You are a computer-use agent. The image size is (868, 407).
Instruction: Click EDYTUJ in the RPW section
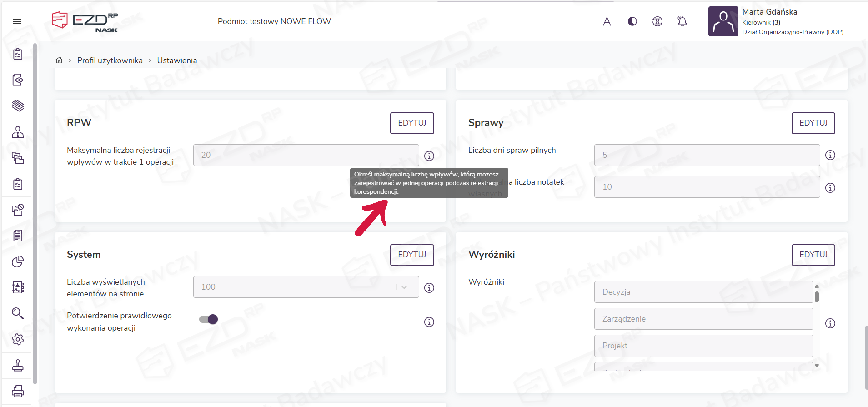(x=411, y=123)
